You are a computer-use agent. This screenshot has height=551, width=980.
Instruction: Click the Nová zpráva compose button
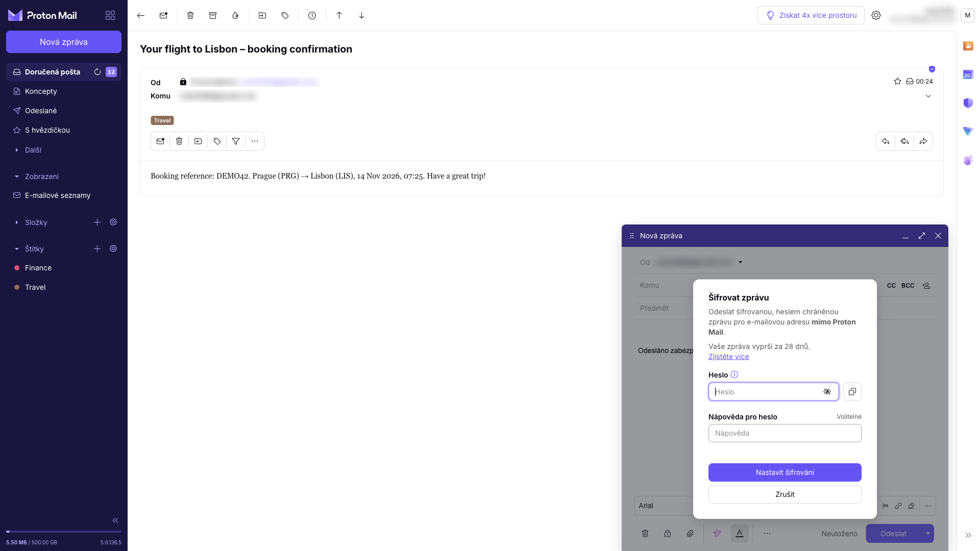[x=64, y=42]
